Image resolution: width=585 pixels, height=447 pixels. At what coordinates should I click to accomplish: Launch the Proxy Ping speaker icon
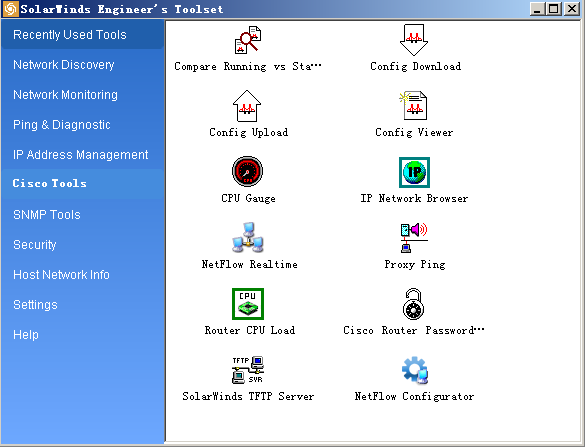[414, 238]
